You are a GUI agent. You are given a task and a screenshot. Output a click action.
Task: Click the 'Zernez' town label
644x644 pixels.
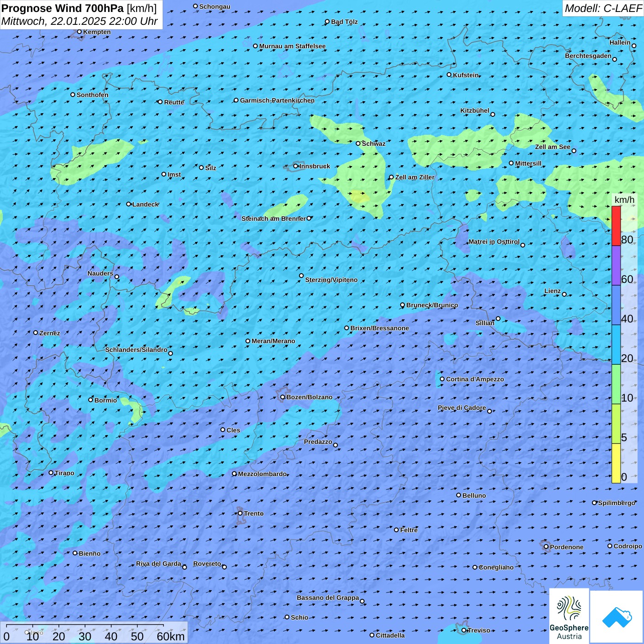click(50, 333)
